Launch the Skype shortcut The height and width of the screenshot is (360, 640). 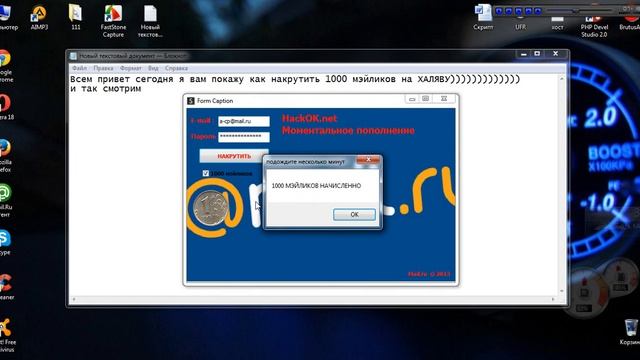5,242
